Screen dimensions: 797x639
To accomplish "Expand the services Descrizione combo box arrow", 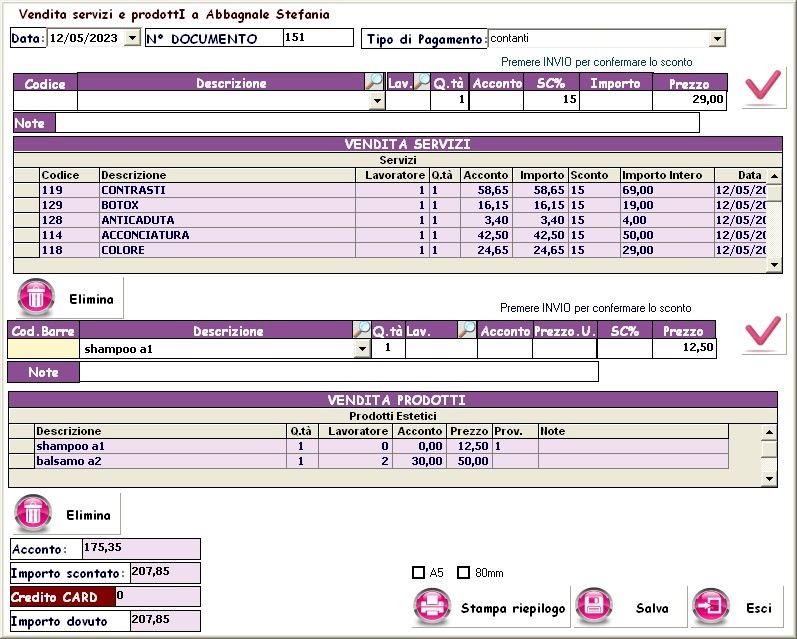I will [x=377, y=101].
